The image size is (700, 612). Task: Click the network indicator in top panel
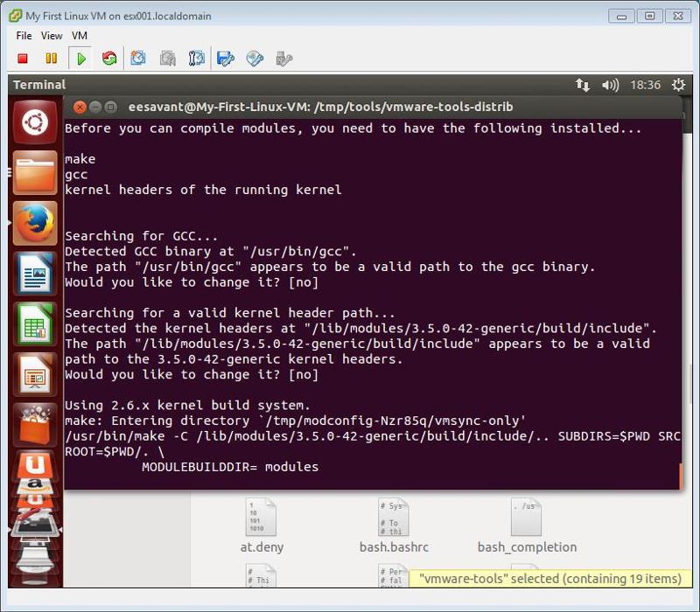[582, 85]
